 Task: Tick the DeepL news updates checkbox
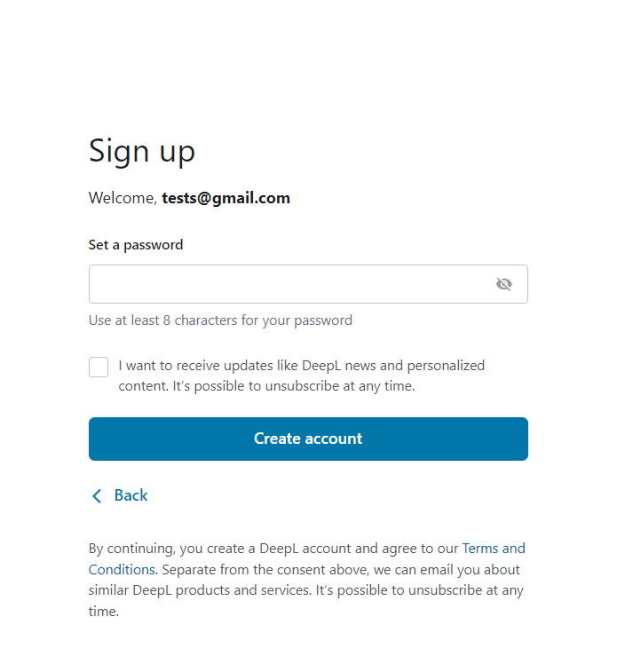(x=99, y=367)
